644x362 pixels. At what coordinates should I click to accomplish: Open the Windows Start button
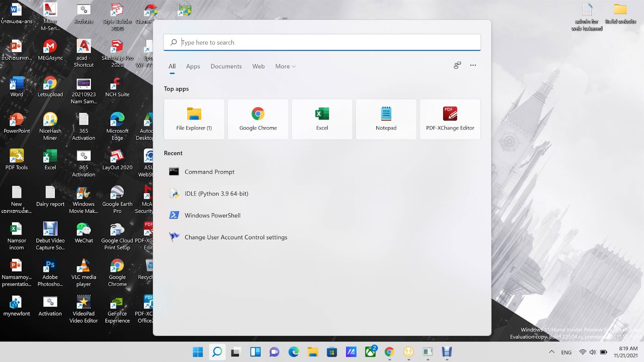[x=198, y=352]
